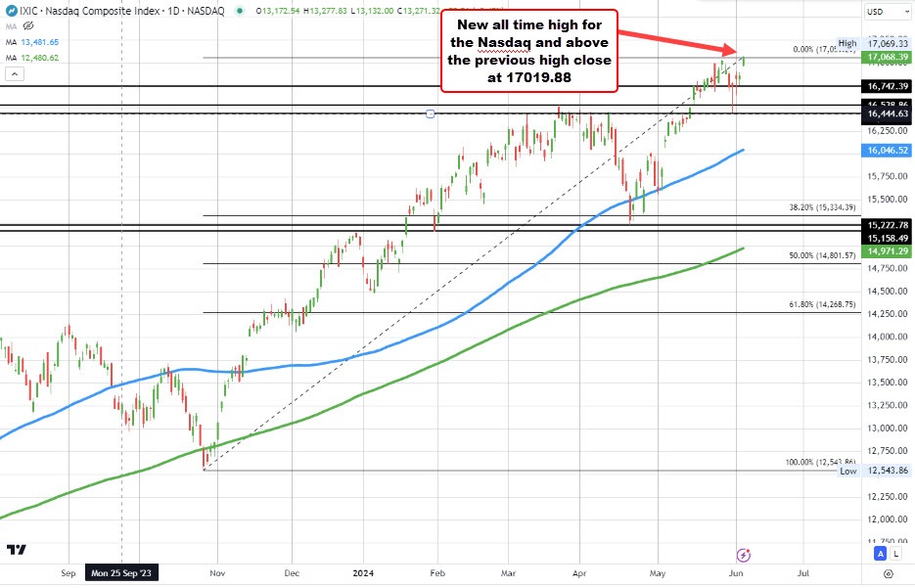
Task: Hide the MA indicator with the eye icon
Action: click(27, 26)
